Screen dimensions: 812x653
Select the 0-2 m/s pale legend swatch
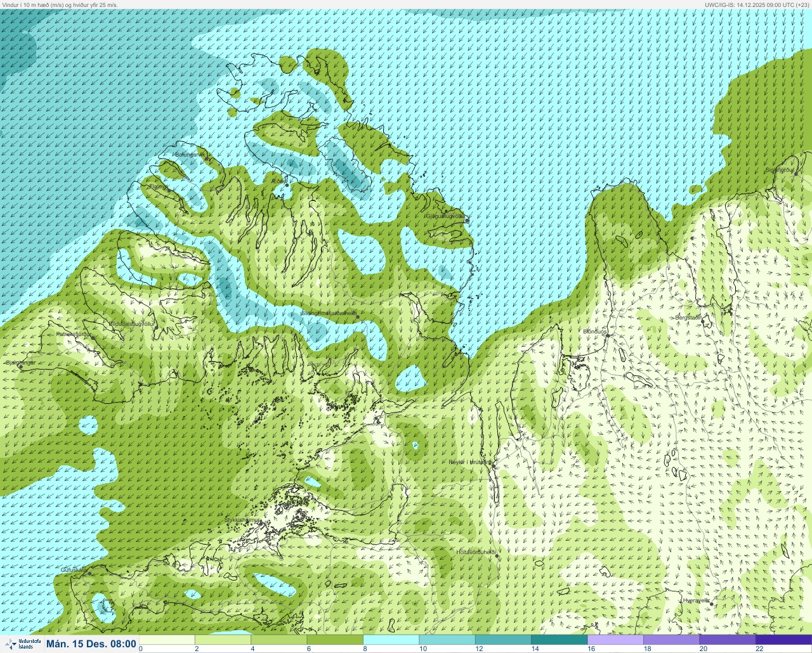(167, 640)
